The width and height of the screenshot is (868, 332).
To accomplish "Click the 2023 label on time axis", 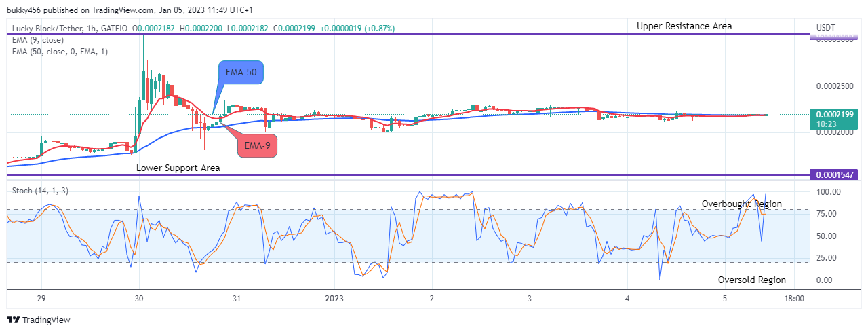I will click(x=334, y=299).
